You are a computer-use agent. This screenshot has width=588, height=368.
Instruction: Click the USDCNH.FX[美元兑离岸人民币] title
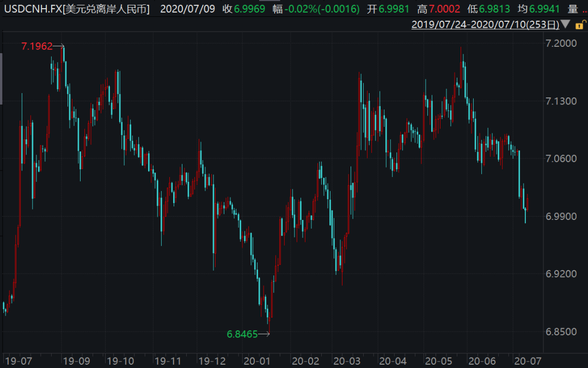(77, 9)
